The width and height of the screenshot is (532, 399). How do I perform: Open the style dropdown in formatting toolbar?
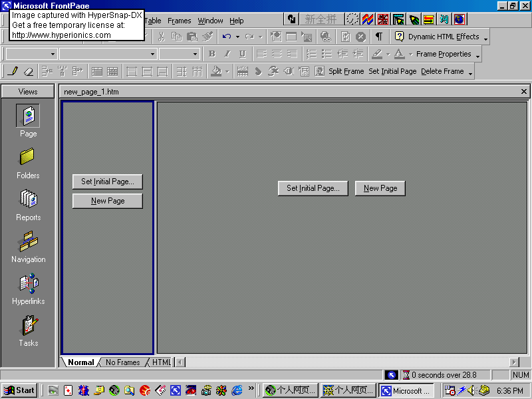53,54
